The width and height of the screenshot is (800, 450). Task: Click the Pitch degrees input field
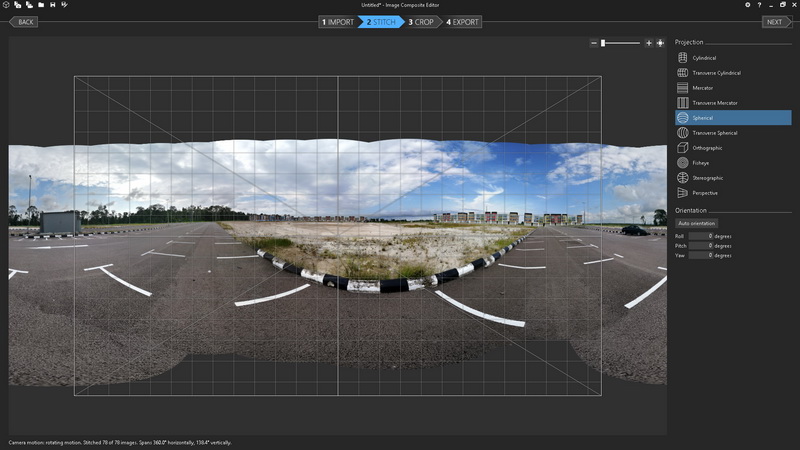[701, 246]
